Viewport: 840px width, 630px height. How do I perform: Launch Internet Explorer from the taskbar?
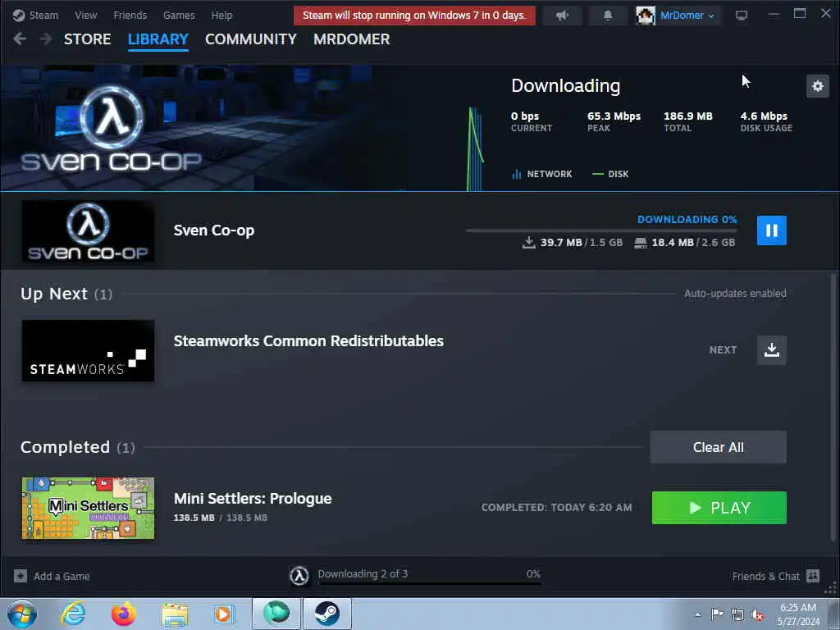click(73, 614)
